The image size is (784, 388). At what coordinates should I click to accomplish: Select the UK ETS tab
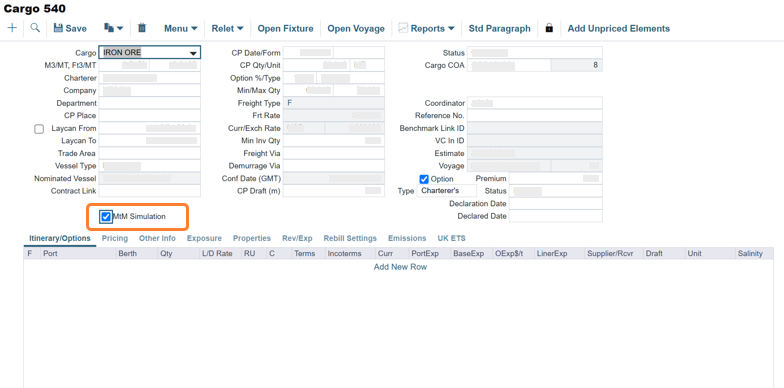(x=452, y=238)
